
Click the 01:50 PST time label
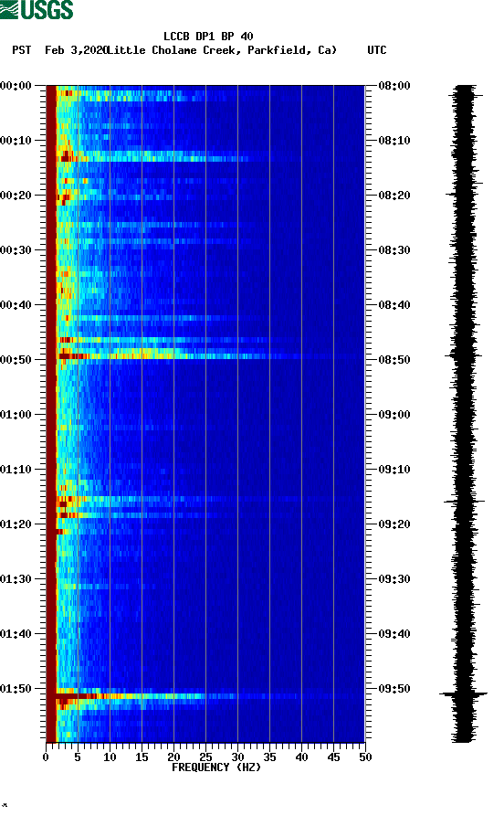[x=16, y=689]
